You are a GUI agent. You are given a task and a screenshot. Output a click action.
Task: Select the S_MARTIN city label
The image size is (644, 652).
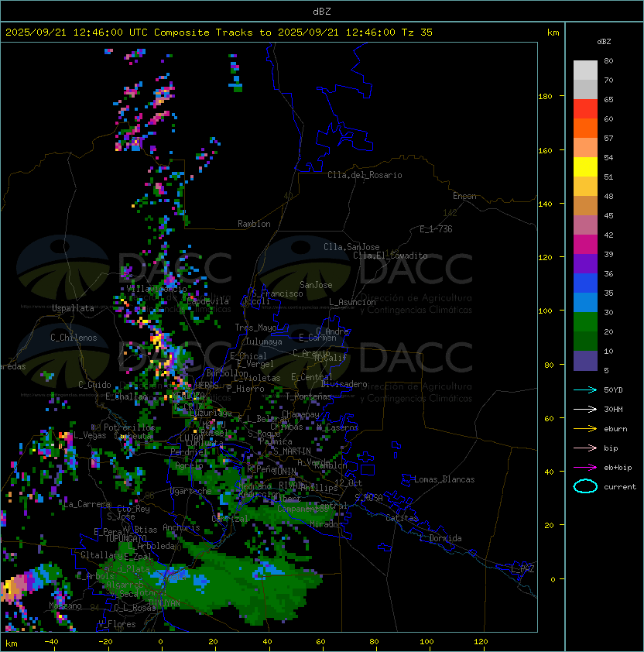[292, 451]
